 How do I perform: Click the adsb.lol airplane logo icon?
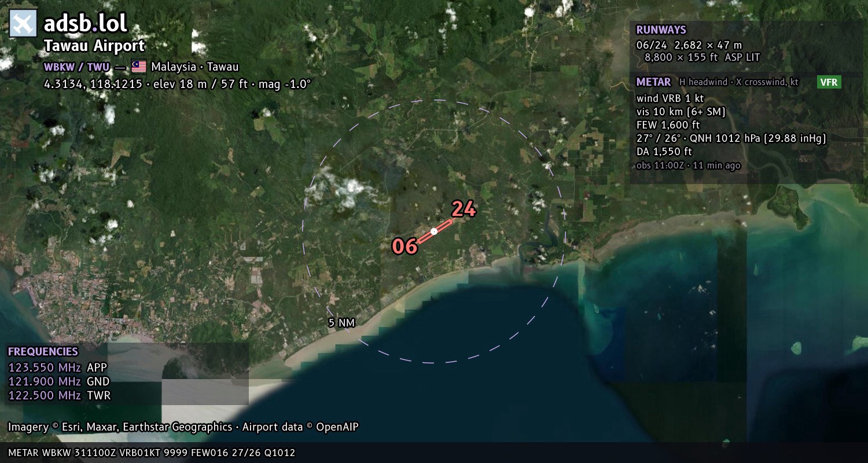tap(23, 23)
